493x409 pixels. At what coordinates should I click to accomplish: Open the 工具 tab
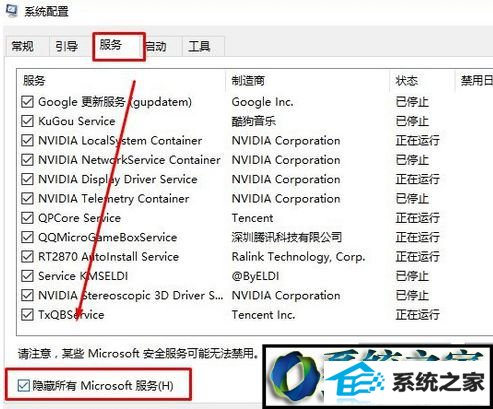click(x=203, y=46)
